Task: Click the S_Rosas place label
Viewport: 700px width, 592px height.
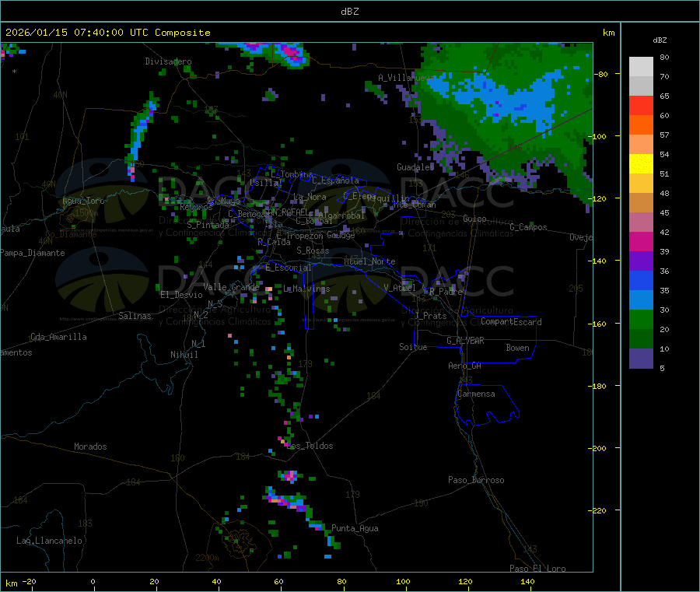Action: point(313,250)
